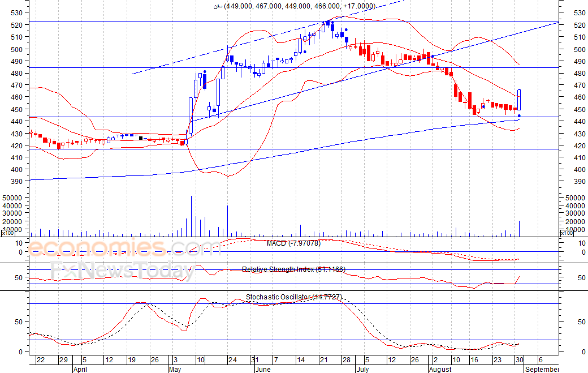Select the May month label on time axis
This screenshot has width=588, height=373.
(x=175, y=369)
